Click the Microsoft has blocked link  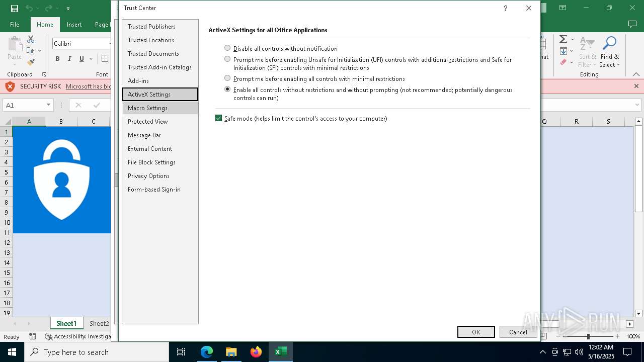pos(88,86)
